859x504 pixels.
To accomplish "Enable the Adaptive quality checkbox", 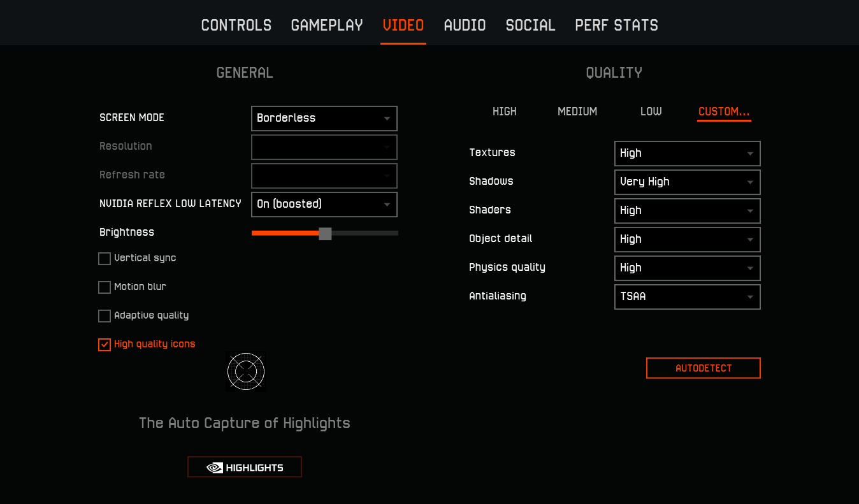I will pos(105,316).
